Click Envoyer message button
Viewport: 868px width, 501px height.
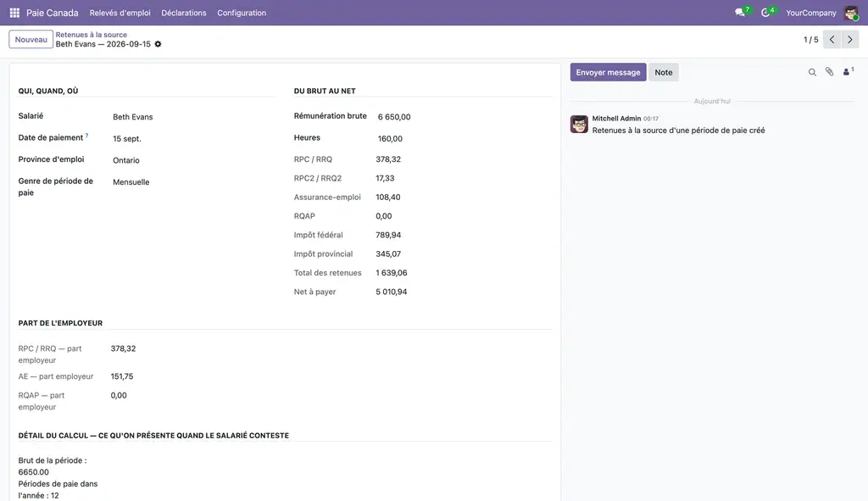coord(608,72)
